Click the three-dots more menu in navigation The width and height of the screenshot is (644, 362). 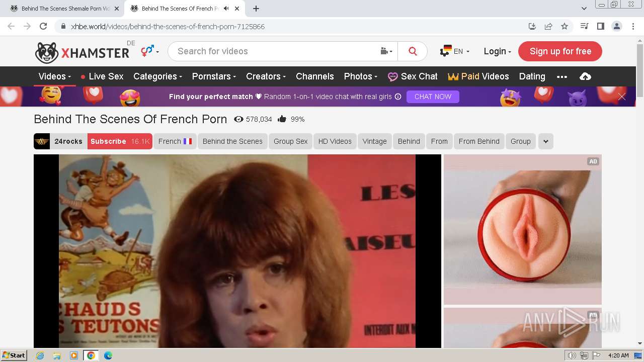[x=562, y=77]
